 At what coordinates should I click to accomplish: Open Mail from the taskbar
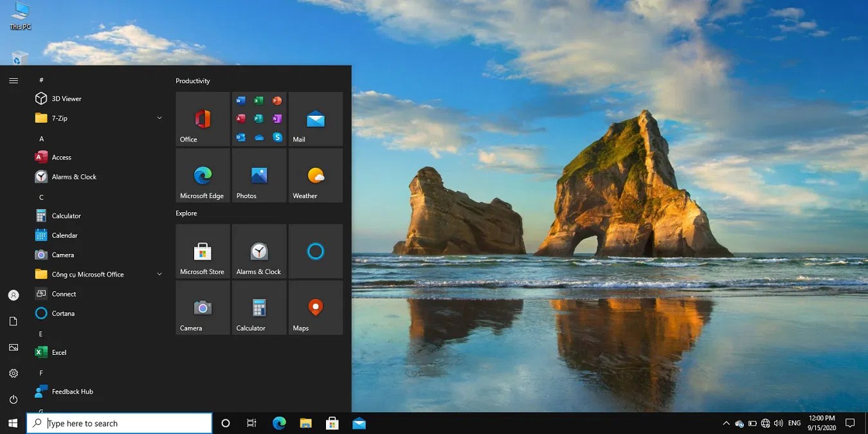[x=359, y=423]
